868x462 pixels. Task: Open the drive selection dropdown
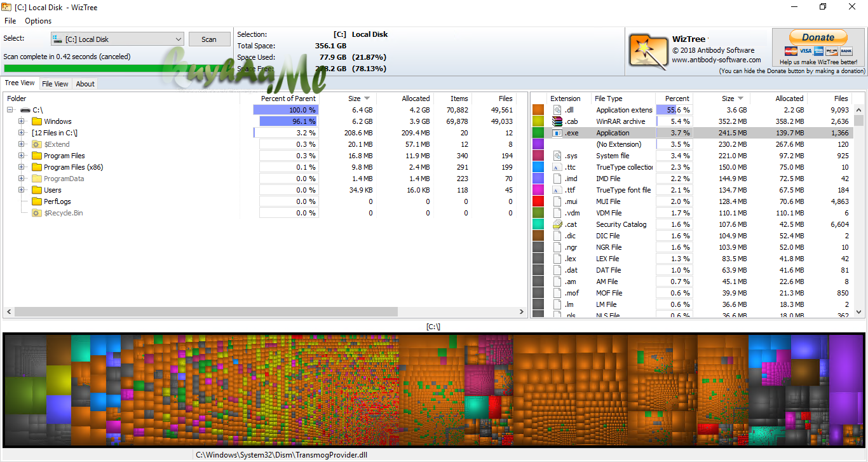tap(117, 39)
